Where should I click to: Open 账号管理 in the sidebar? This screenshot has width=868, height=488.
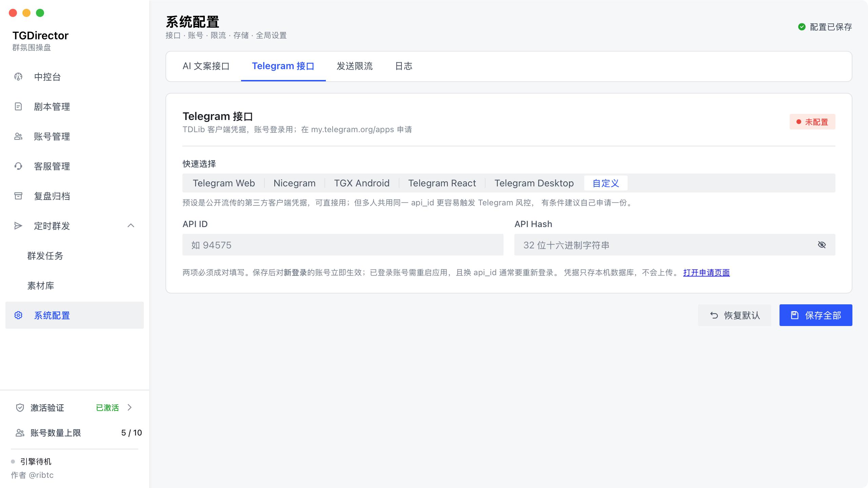pyautogui.click(x=75, y=137)
